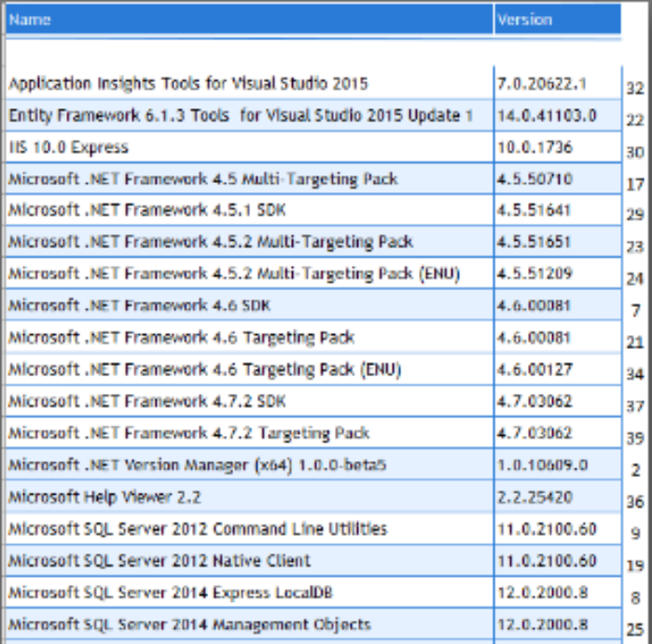
Task: Sort by the Name column header
Action: click(249, 20)
